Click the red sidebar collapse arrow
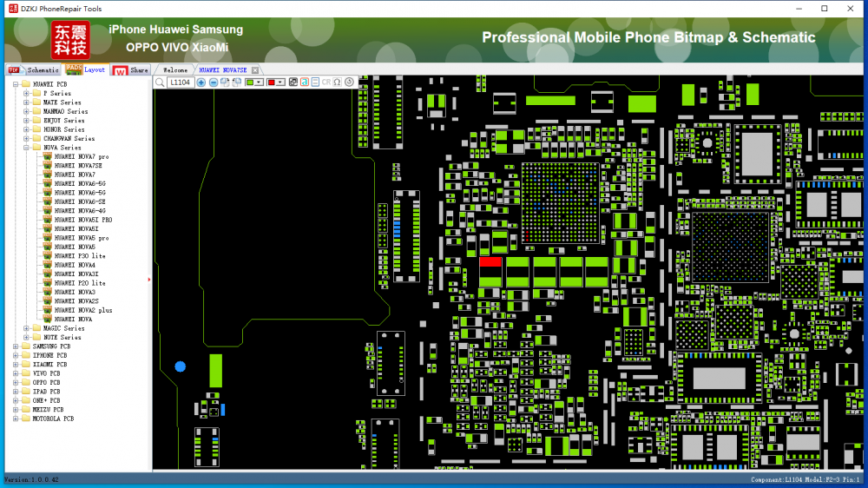 [149, 280]
